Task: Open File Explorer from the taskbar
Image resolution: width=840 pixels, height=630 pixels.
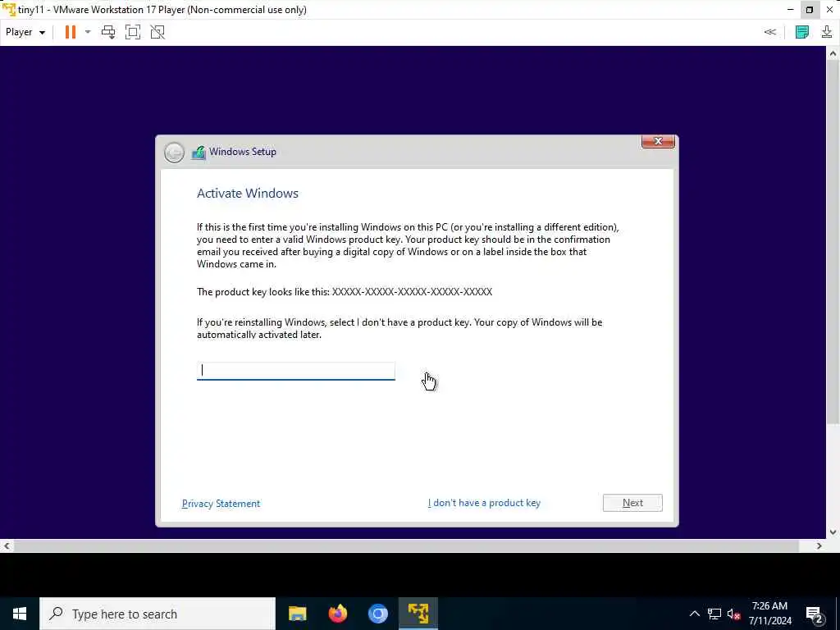Action: coord(297,614)
